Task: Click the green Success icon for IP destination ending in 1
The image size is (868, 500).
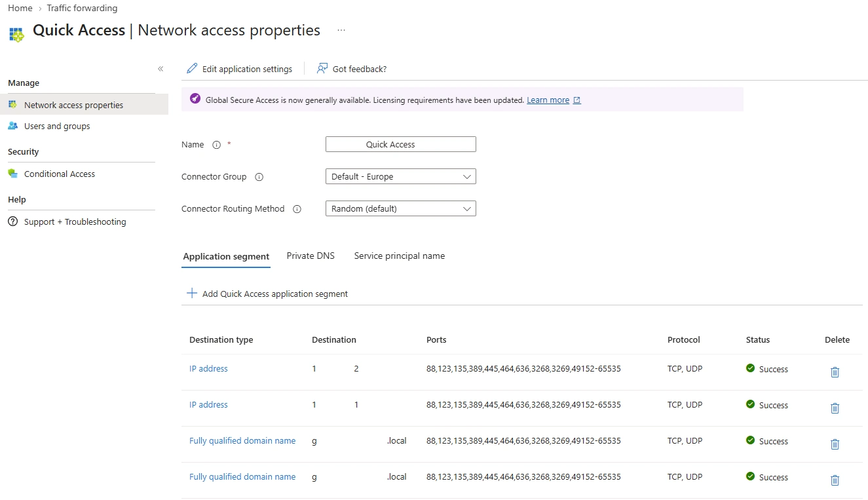Action: pyautogui.click(x=750, y=404)
